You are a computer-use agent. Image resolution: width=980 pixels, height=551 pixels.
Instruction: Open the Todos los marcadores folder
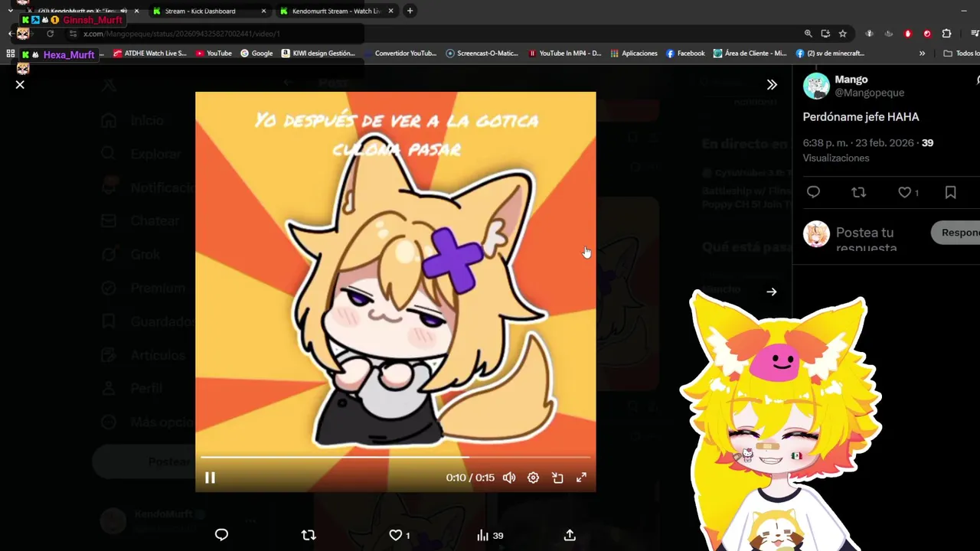(x=961, y=54)
